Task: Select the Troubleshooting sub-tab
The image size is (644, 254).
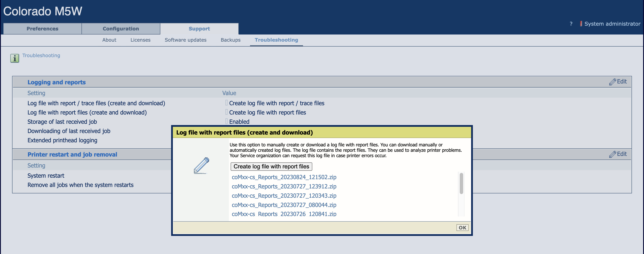Action: click(x=277, y=40)
